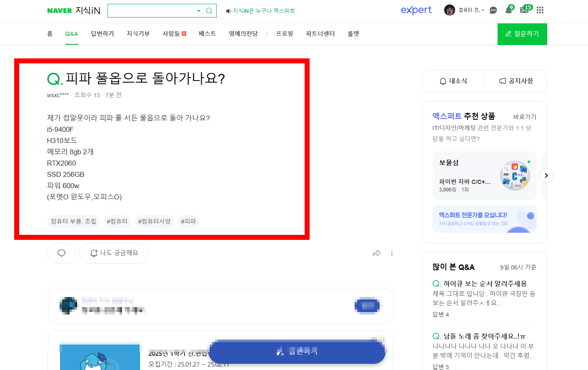Image resolution: width=588 pixels, height=370 pixels.
Task: Open the 지식iN logo home link
Action: [x=88, y=10]
